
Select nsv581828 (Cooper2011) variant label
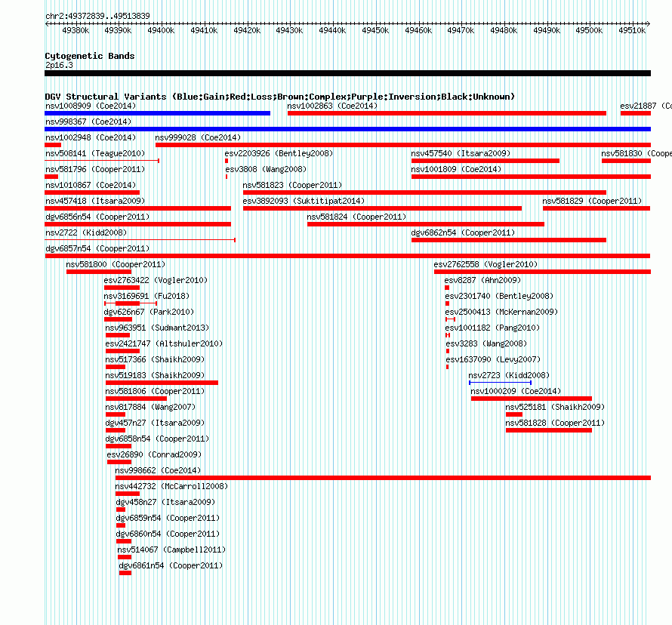(555, 423)
